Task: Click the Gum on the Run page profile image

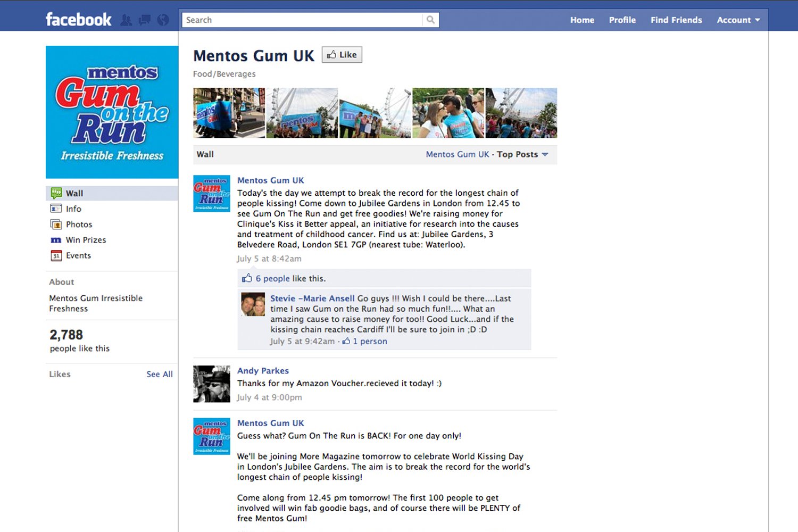Action: [112, 112]
